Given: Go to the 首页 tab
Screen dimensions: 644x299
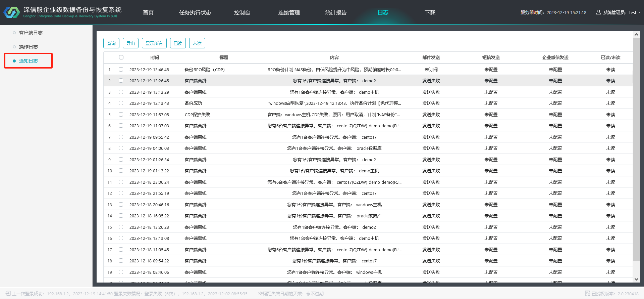Looking at the screenshot, I should click(148, 12).
